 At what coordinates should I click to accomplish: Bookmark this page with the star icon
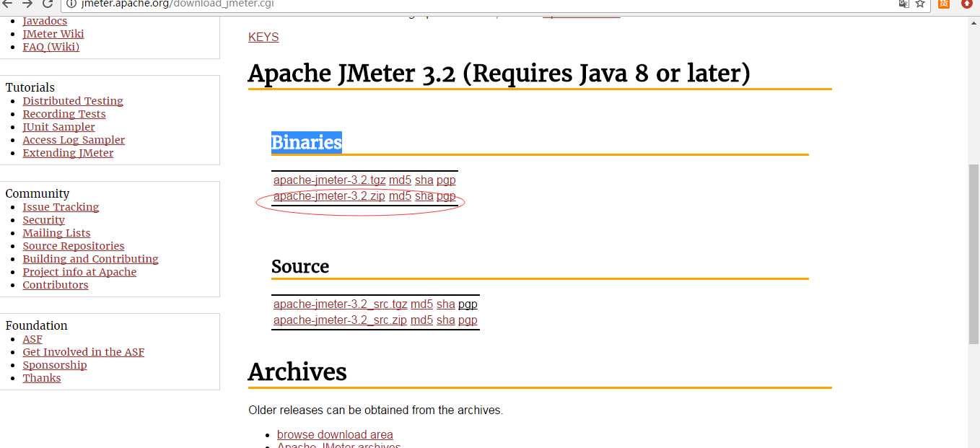tap(920, 4)
